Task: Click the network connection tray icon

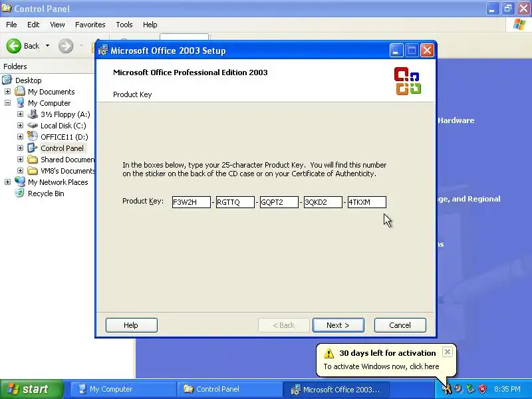Action: 470,389
